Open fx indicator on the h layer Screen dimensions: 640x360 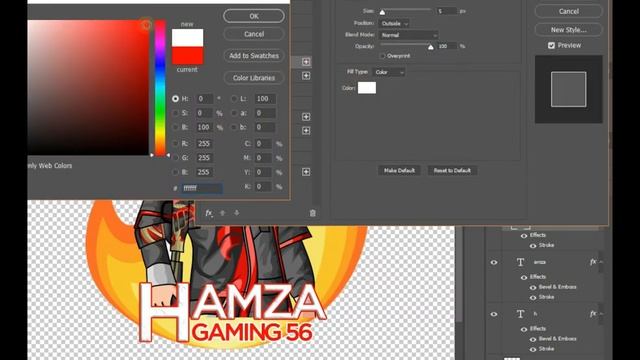pos(593,313)
